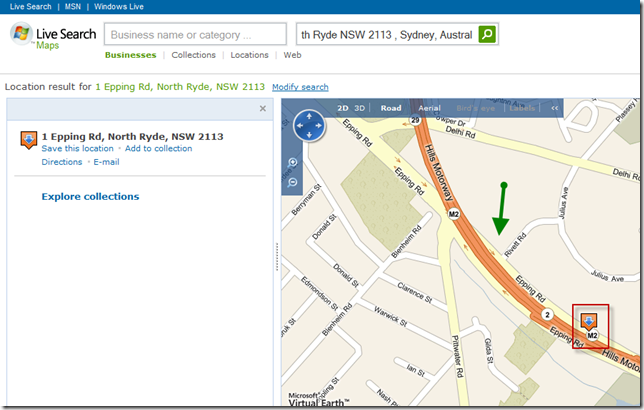The width and height of the screenshot is (644, 410).
Task: Close the results panel with X
Action: click(x=263, y=108)
